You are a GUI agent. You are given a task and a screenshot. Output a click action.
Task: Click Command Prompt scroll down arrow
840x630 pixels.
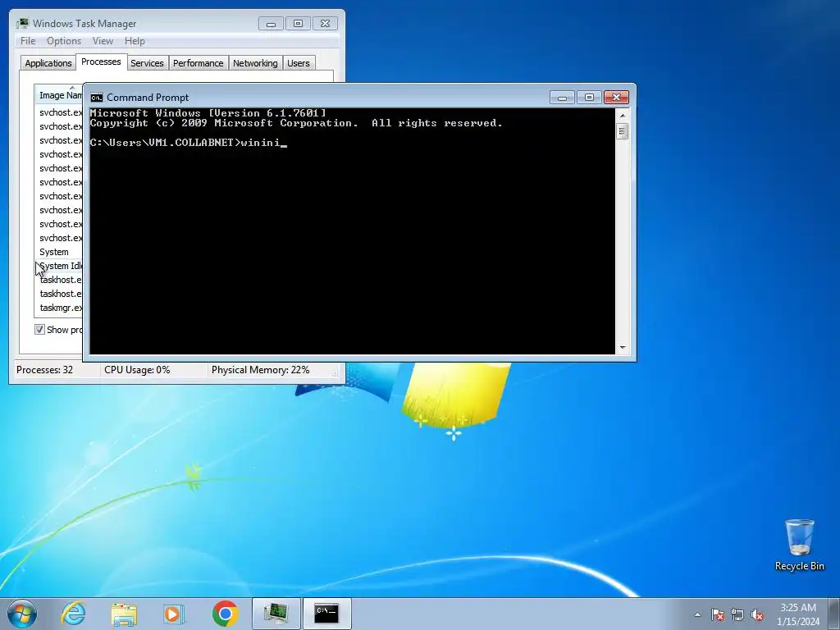[622, 348]
